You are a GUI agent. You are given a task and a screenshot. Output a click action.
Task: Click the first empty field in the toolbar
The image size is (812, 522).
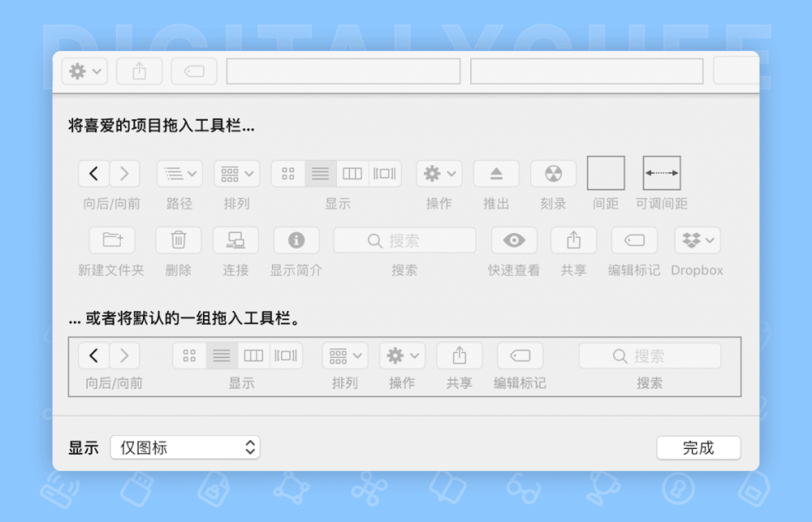pos(343,71)
